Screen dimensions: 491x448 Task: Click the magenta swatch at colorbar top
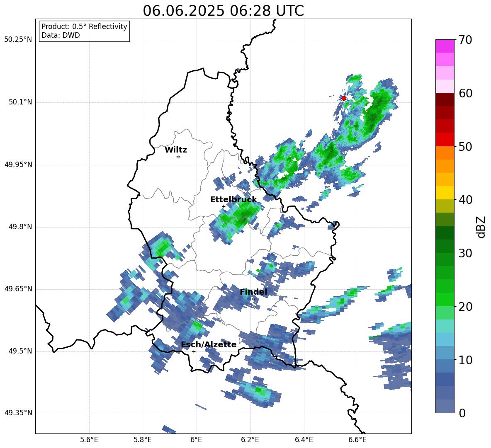[445, 46]
